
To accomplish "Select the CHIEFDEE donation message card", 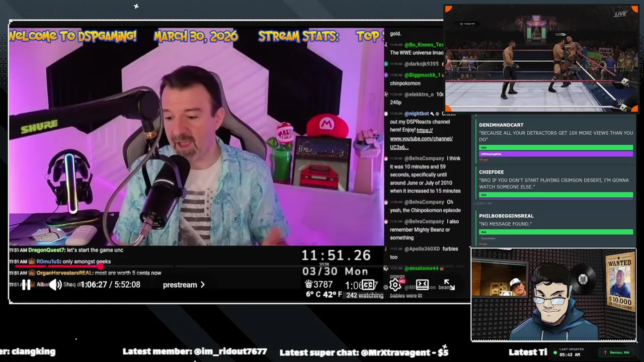I will [555, 183].
